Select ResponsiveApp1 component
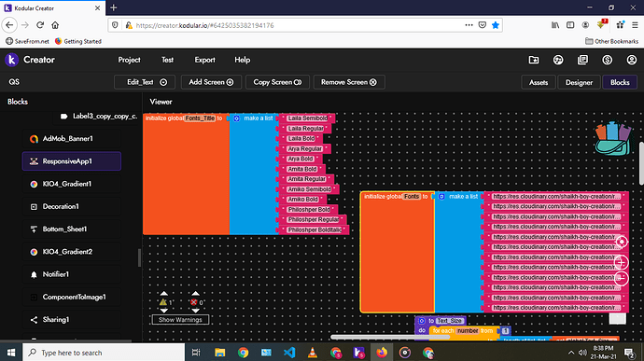Viewport: 644px width, 361px height. pyautogui.click(x=72, y=161)
